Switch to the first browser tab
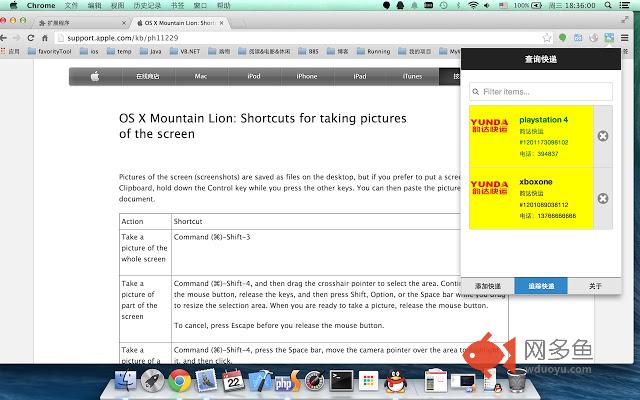 (82, 23)
